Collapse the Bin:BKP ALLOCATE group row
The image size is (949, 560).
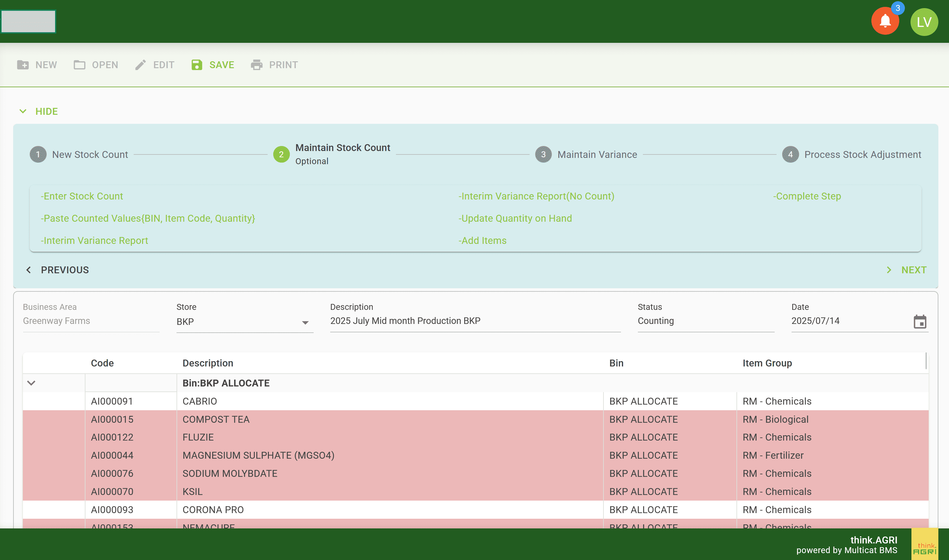pyautogui.click(x=31, y=383)
